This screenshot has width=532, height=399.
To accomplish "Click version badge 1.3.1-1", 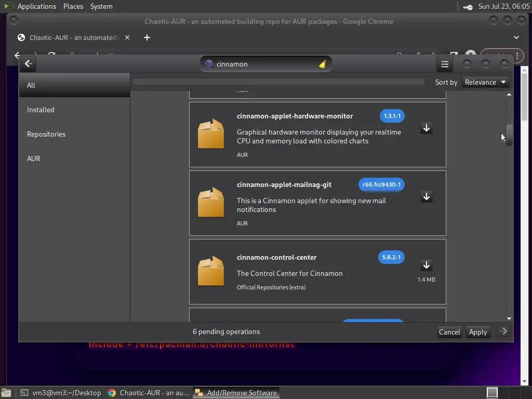I will [x=392, y=116].
